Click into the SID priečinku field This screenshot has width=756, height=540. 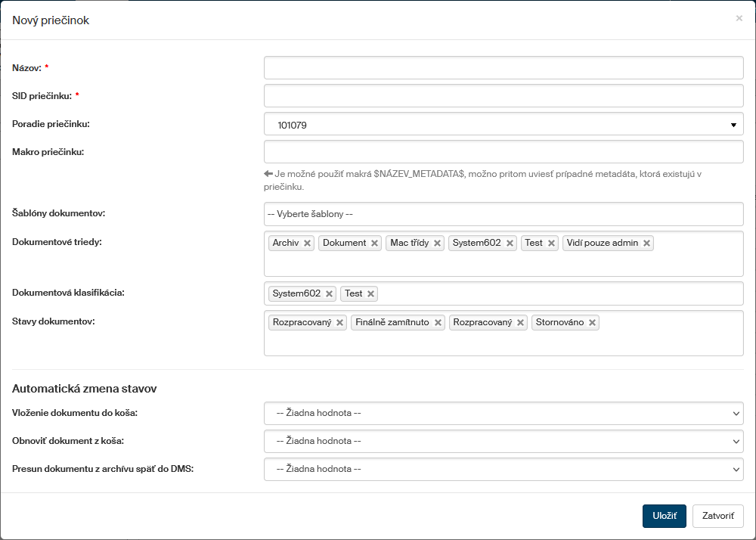click(503, 96)
